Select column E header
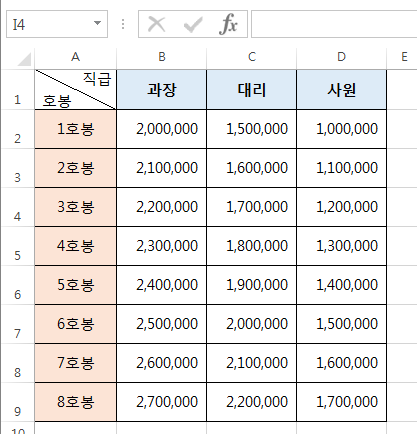417x434 pixels. (402, 57)
